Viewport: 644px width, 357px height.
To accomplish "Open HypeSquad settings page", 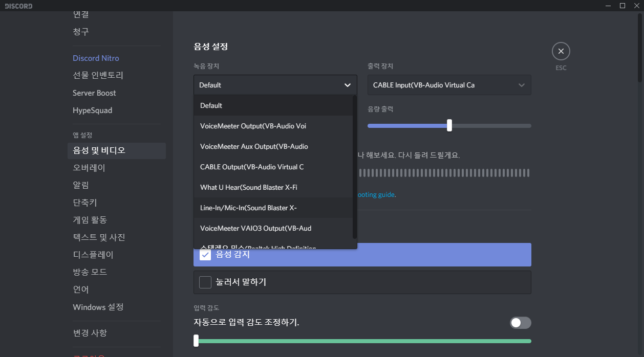I will 92,110.
